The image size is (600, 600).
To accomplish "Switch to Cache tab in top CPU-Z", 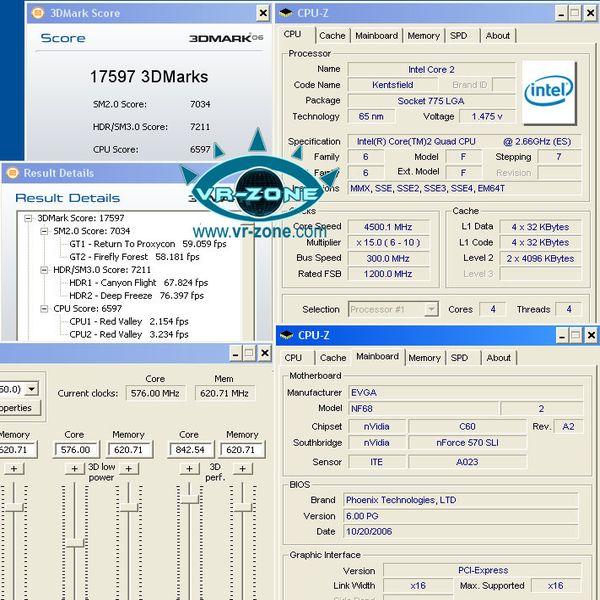I will pos(332,36).
